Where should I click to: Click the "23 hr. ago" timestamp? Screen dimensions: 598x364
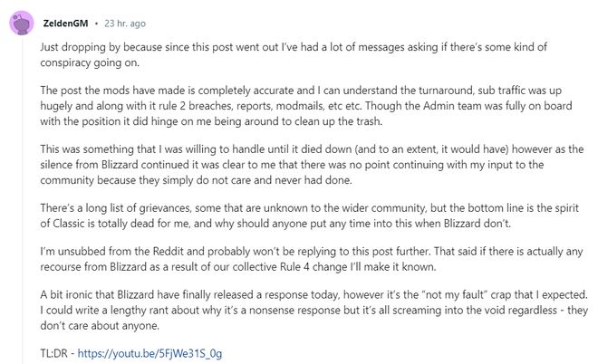click(x=125, y=24)
